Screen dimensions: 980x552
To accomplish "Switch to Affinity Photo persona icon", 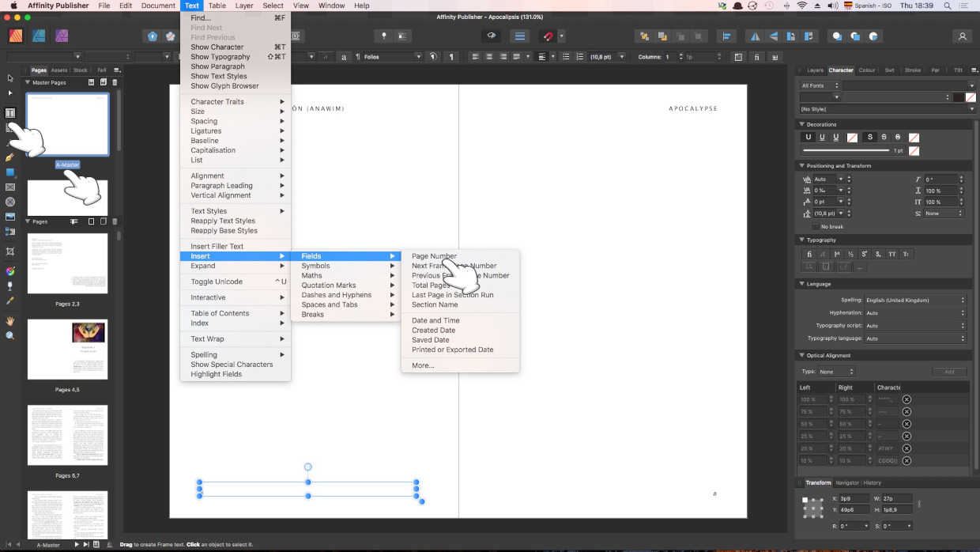I will 62,36.
